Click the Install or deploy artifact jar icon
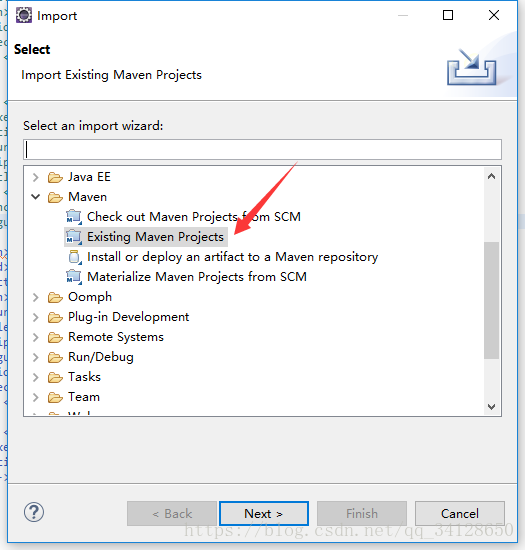The width and height of the screenshot is (525, 550). pyautogui.click(x=74, y=257)
